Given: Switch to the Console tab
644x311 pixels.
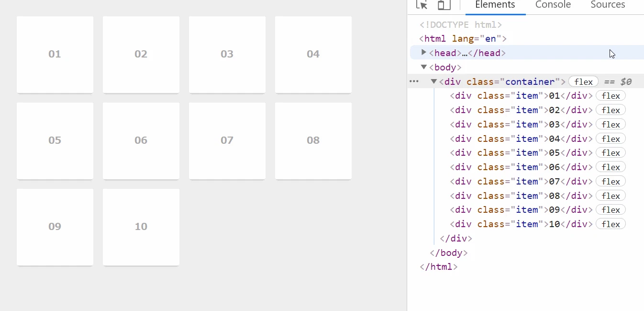Looking at the screenshot, I should point(553,5).
